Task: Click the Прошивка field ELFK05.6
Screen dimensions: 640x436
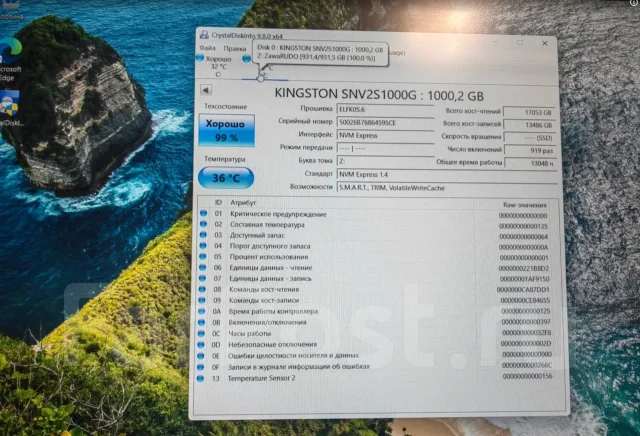Action: point(385,109)
